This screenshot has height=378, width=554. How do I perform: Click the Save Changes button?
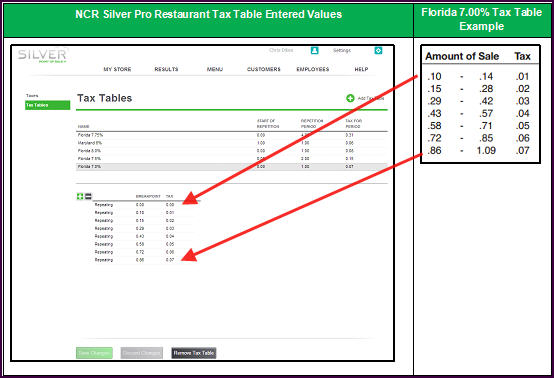pyautogui.click(x=94, y=353)
